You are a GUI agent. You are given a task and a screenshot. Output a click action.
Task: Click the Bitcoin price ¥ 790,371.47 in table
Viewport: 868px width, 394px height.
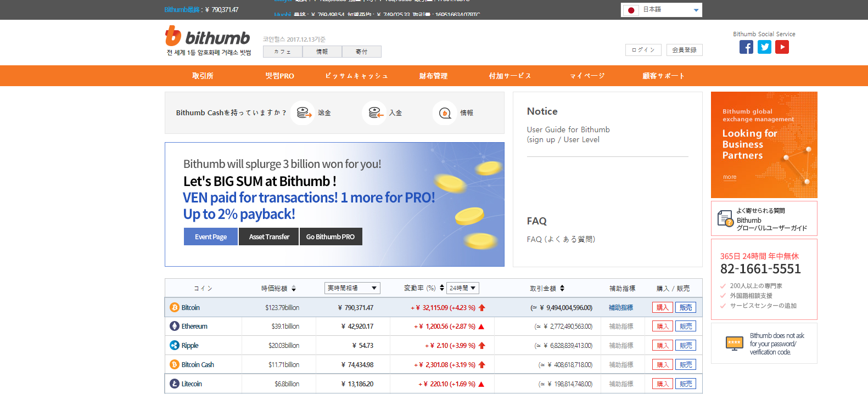[356, 307]
